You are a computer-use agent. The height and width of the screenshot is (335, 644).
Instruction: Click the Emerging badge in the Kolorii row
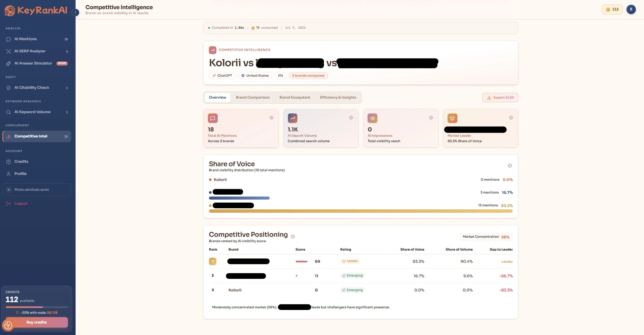click(x=352, y=290)
